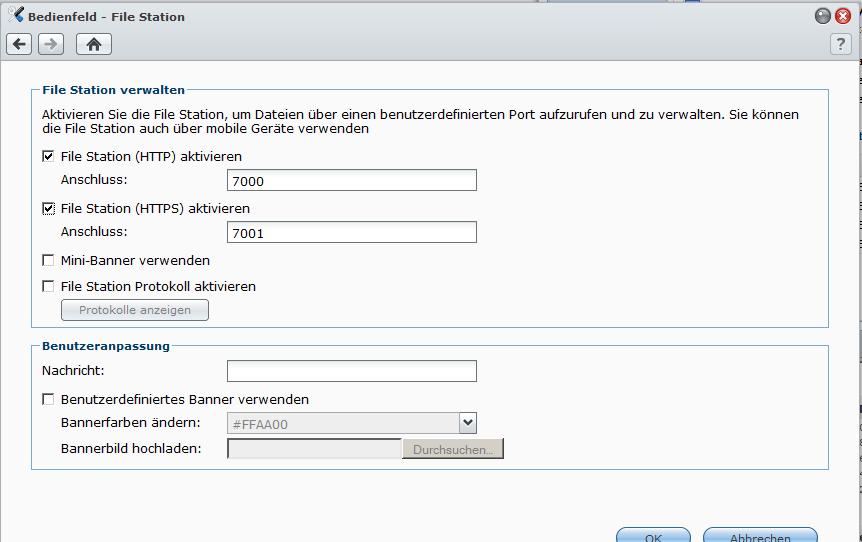The width and height of the screenshot is (862, 542).
Task: Click the Nachricht text field
Action: pyautogui.click(x=352, y=371)
